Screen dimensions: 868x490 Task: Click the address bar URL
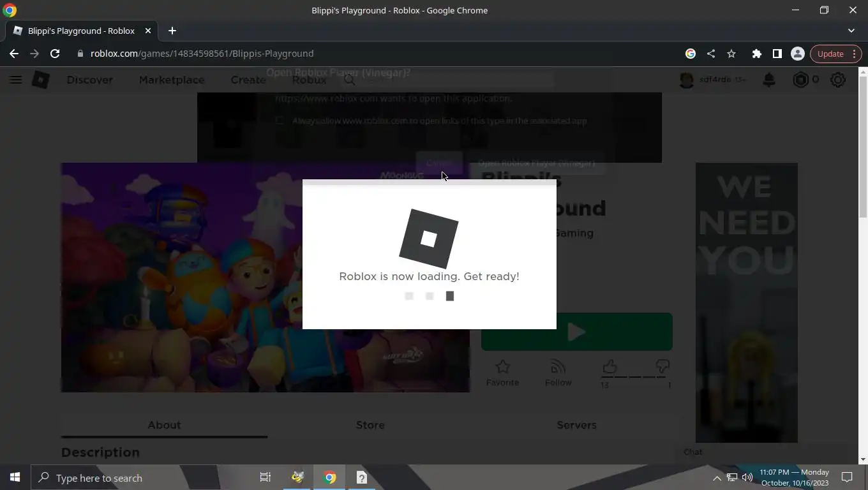point(202,54)
